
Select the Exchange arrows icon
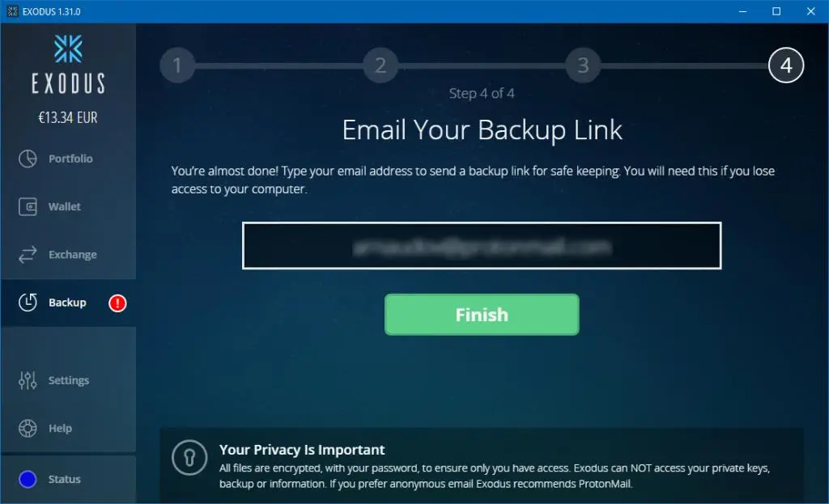click(x=28, y=255)
